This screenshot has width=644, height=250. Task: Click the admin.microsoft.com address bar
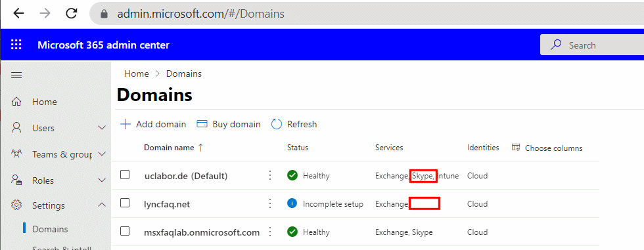(367, 14)
